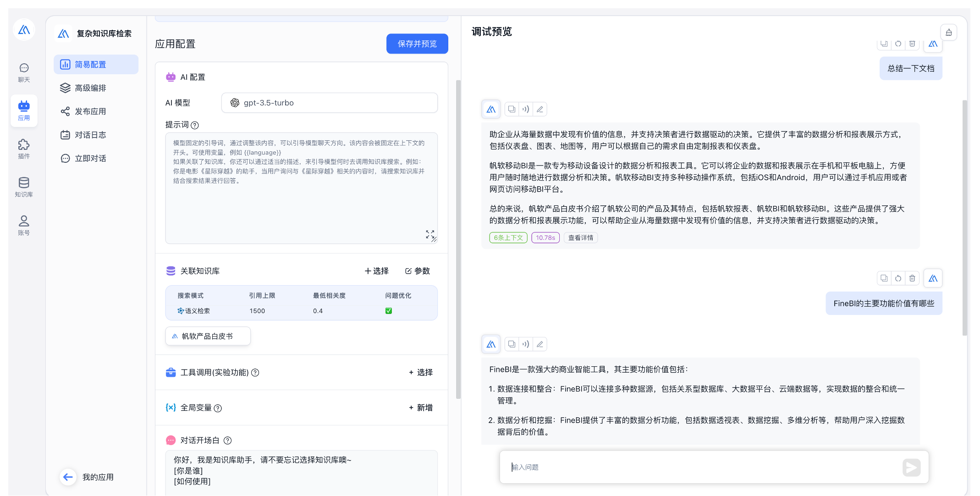
Task: Open the 插件 plugins section
Action: click(x=24, y=149)
